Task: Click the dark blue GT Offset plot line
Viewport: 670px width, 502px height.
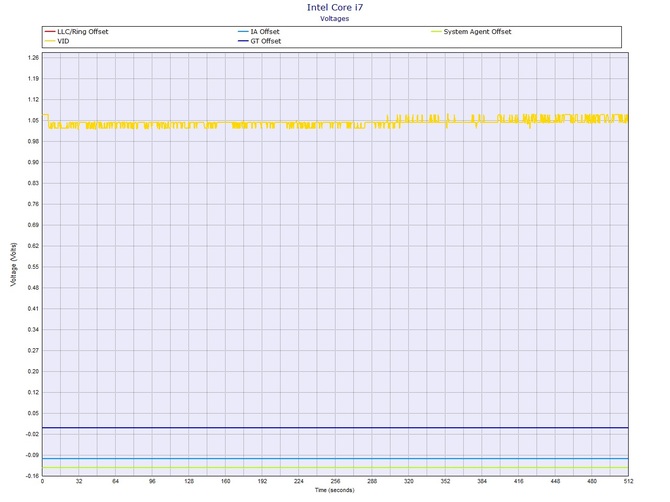Action: [x=335, y=428]
